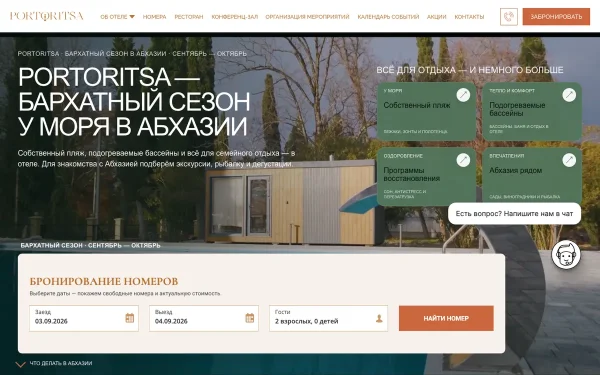Open the Ресторан menu item
600x375 pixels.
click(189, 17)
